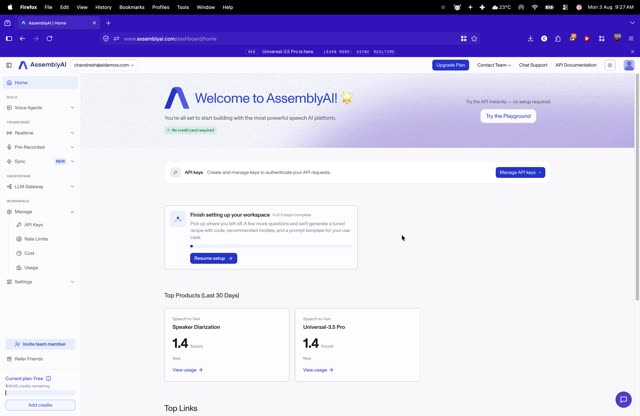Screen dimensions: 640x416
Task: Click the address bar URL field
Action: 286,39
